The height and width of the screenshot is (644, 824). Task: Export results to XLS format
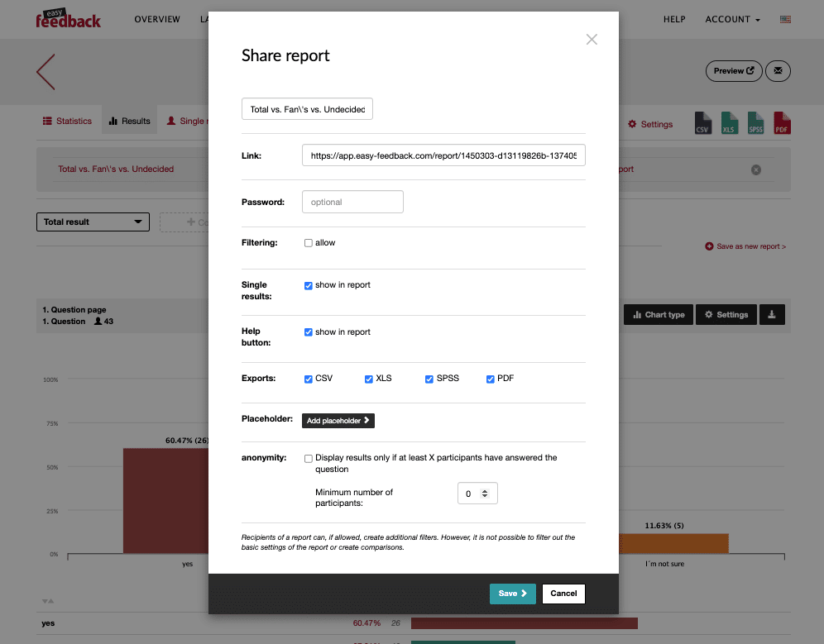[x=729, y=124]
